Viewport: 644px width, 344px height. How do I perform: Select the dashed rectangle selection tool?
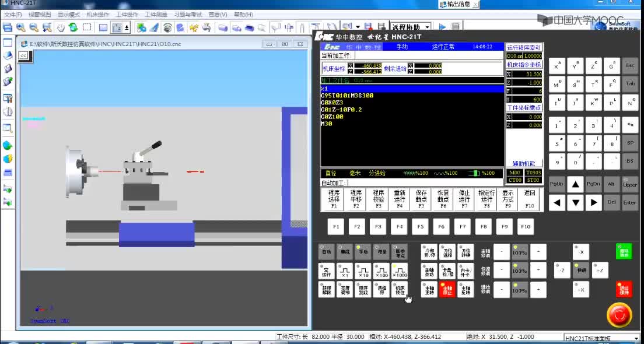tap(87, 27)
